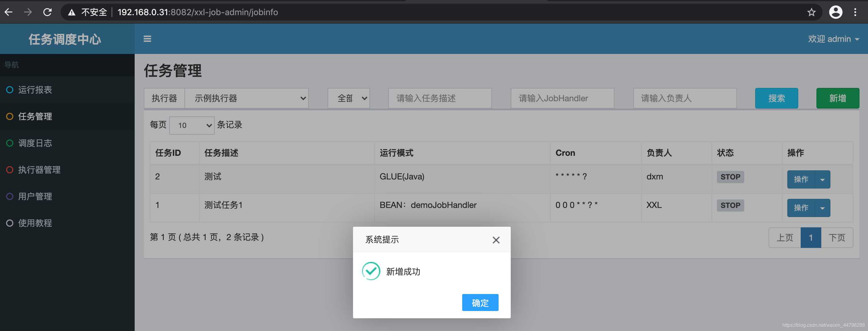This screenshot has height=331, width=868.
Task: Open 用户管理 via its circle icon
Action: pos(9,196)
